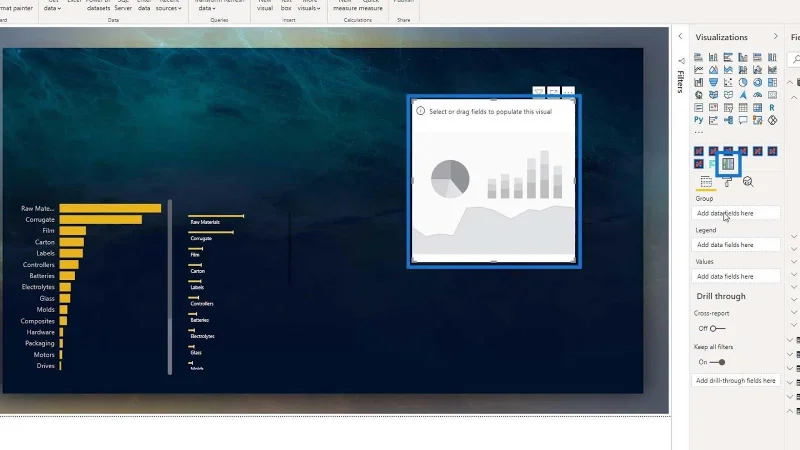800x450 pixels.
Task: Open the visual's More options ellipsis
Action: click(x=568, y=91)
